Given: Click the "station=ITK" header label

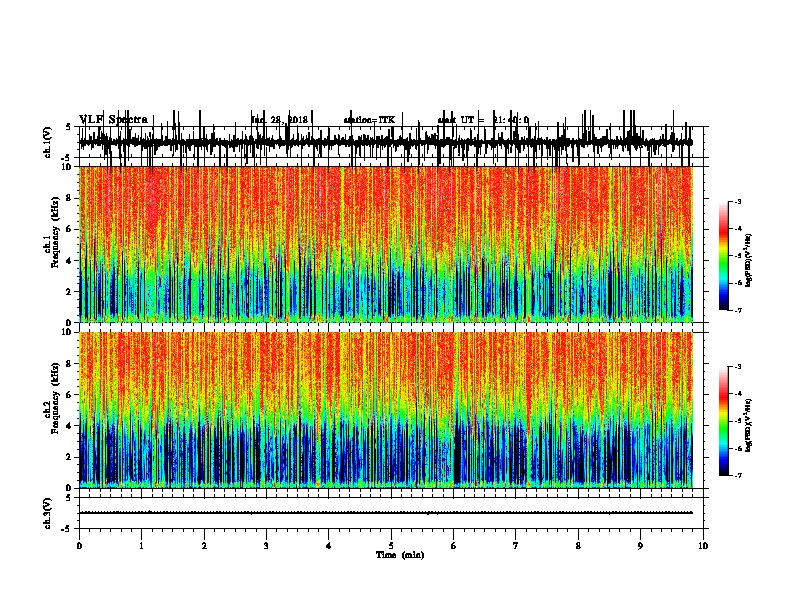Looking at the screenshot, I should click(x=369, y=120).
